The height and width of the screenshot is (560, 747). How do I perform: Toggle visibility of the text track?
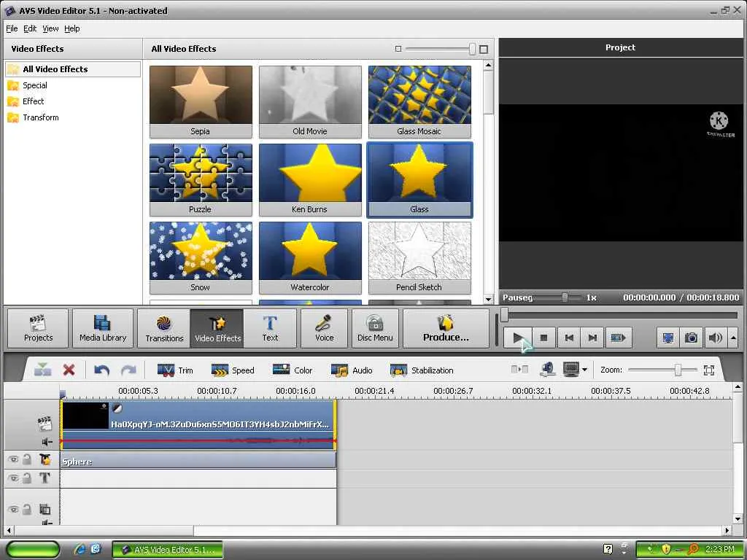coord(13,478)
